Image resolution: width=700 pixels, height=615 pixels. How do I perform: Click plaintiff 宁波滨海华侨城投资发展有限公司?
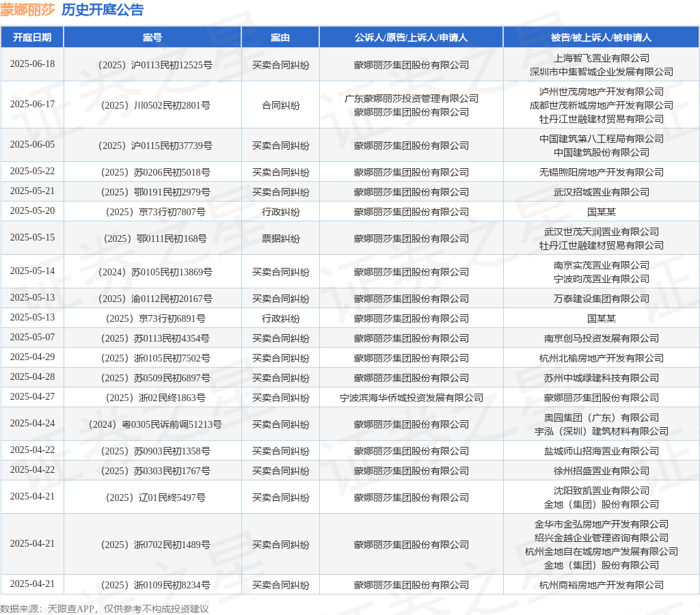point(411,398)
